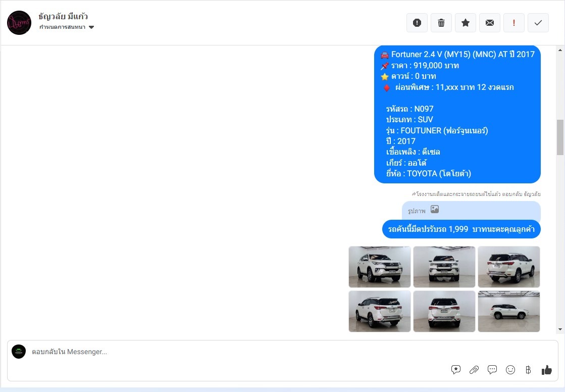Mark conversation done with checkmark
This screenshot has height=392, width=565.
[538, 23]
